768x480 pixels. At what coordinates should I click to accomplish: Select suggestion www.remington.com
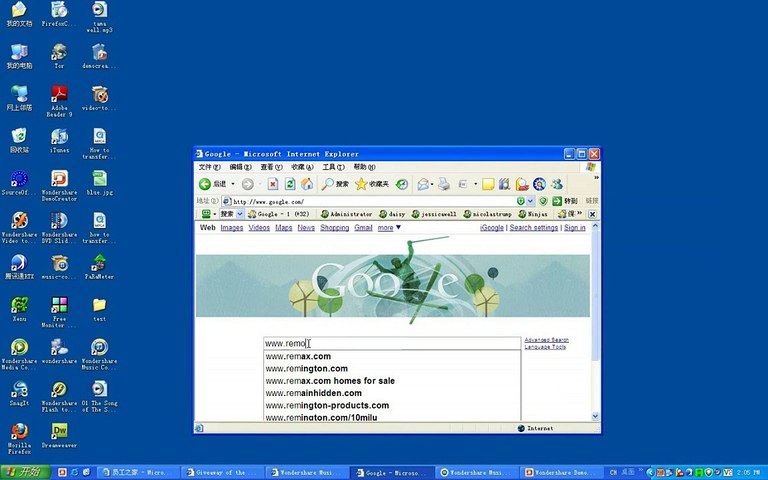pos(392,368)
